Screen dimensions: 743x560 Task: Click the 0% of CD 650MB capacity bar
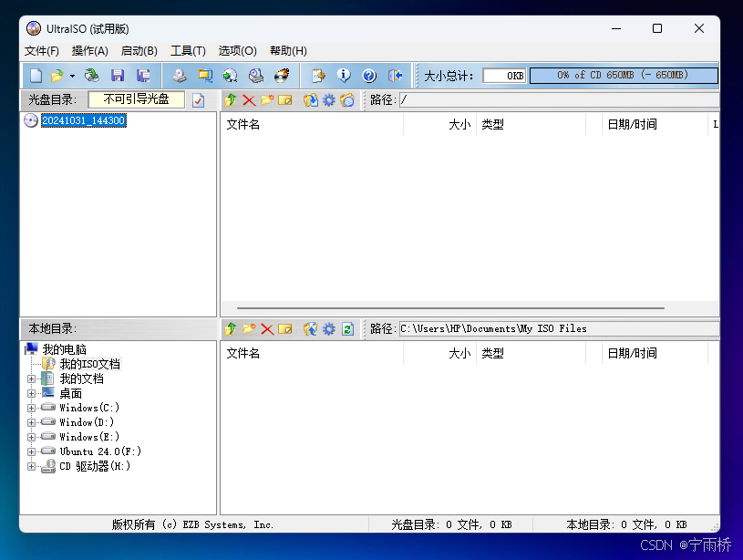pos(624,76)
